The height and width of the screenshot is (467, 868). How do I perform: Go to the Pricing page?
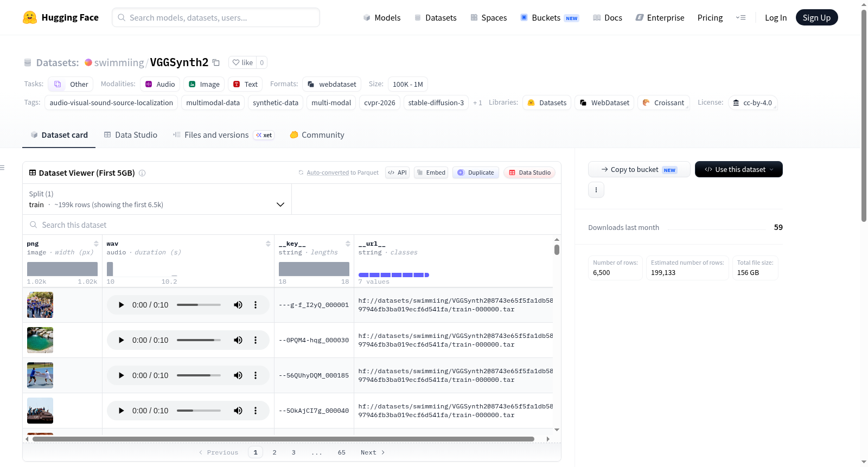click(710, 17)
